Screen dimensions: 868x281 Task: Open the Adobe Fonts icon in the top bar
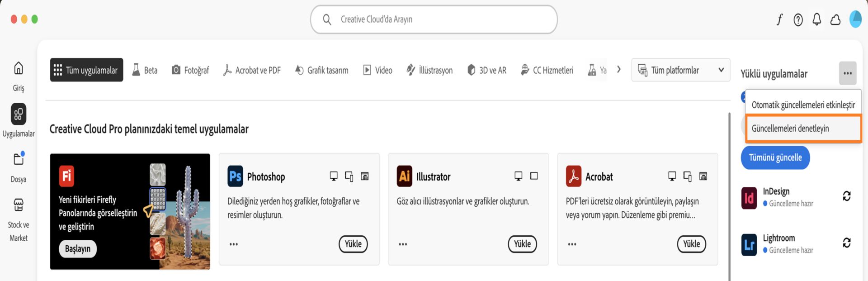(x=779, y=20)
